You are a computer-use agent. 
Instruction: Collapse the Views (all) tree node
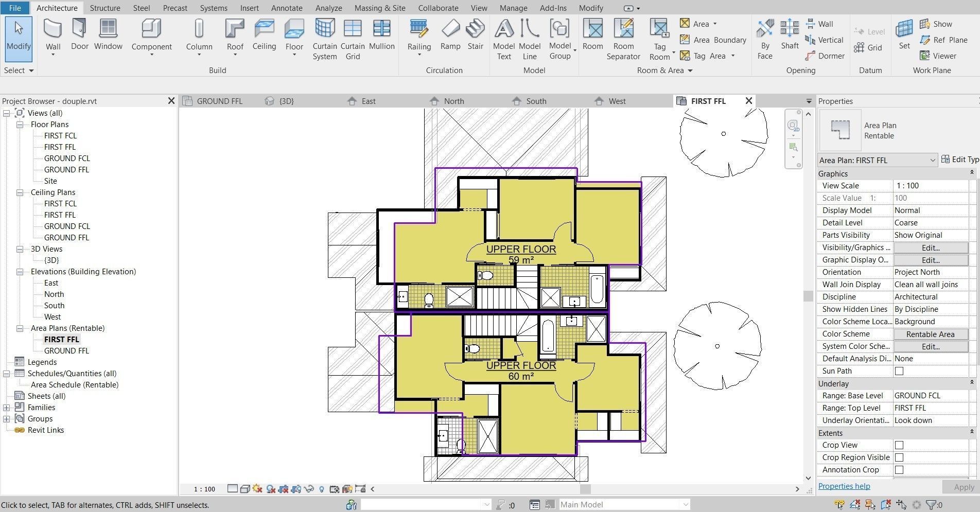pos(7,113)
